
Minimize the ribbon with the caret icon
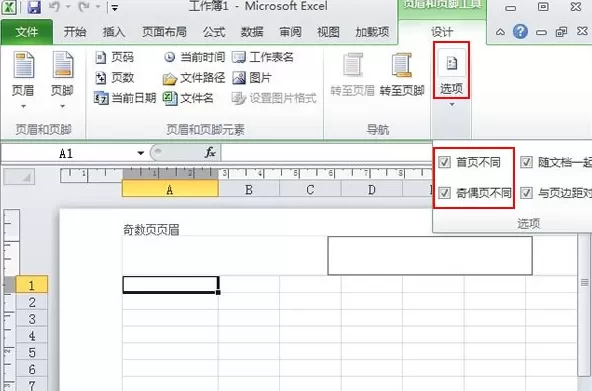(x=500, y=32)
